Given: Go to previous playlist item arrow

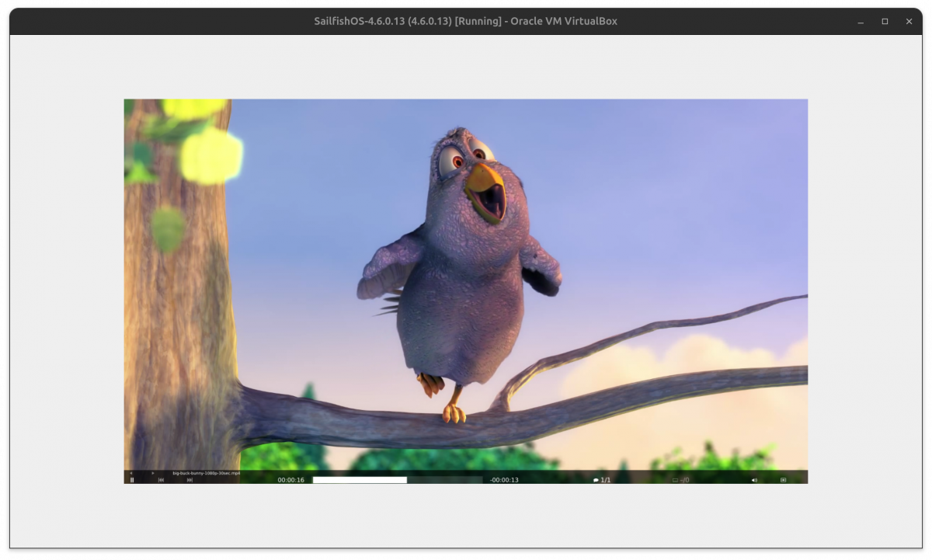Looking at the screenshot, I should pyautogui.click(x=131, y=472).
